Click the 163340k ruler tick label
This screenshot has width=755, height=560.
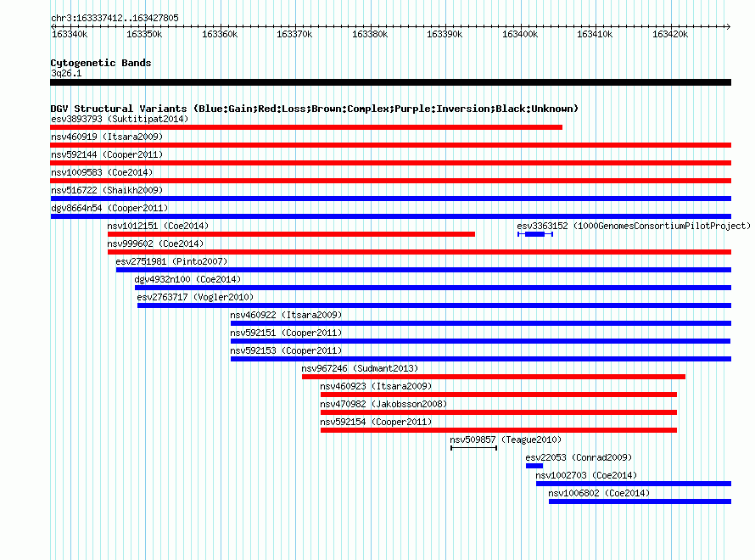70,34
